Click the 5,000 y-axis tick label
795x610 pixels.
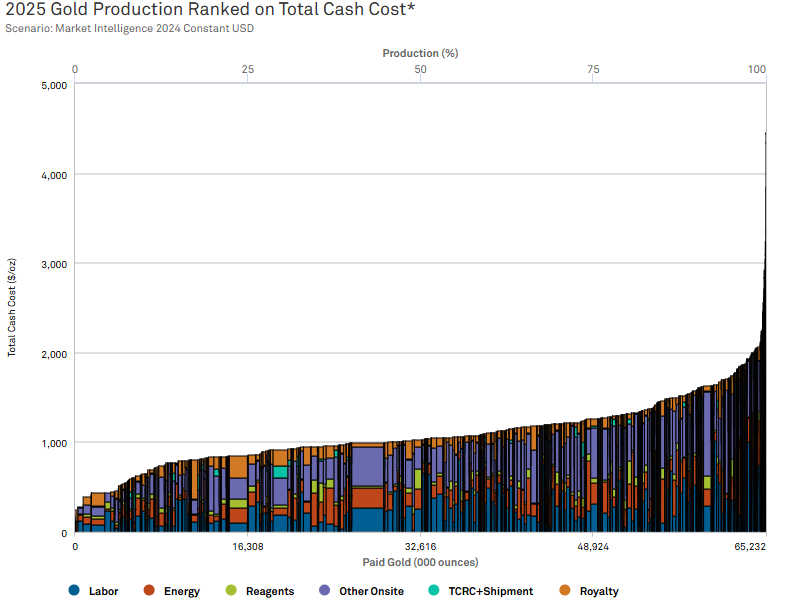coord(53,85)
